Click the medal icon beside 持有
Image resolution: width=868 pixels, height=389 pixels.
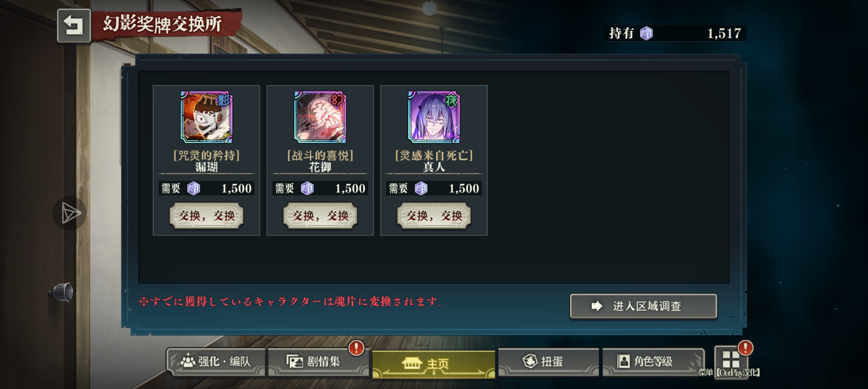[646, 33]
